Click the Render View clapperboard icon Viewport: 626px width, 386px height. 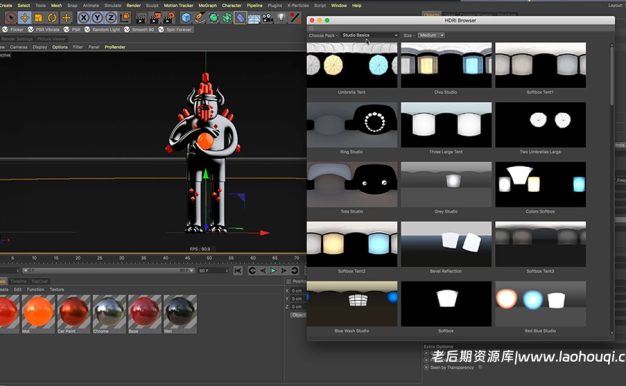141,18
